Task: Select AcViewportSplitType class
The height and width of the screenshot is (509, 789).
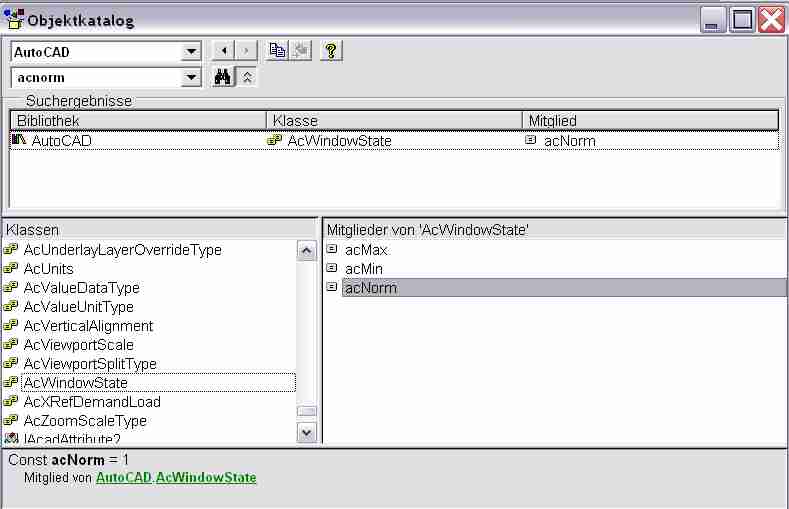Action: 90,364
